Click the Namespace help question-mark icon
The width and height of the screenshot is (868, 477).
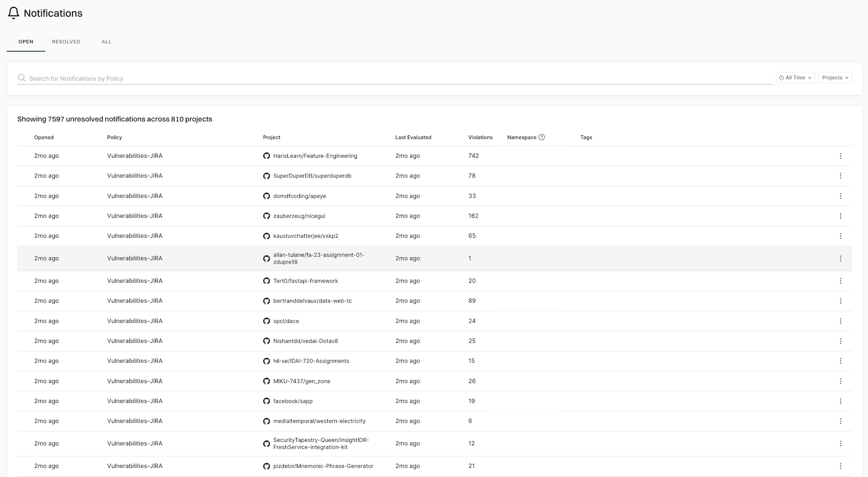tap(542, 137)
